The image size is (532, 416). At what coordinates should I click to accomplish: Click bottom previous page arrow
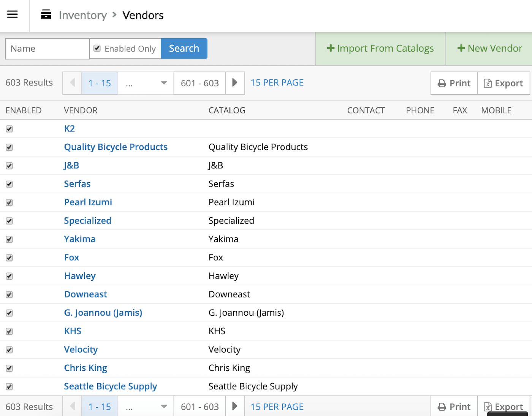(72, 407)
